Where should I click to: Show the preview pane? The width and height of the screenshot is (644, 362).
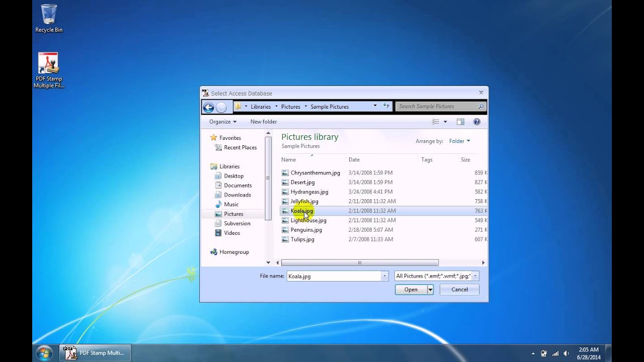tap(460, 122)
